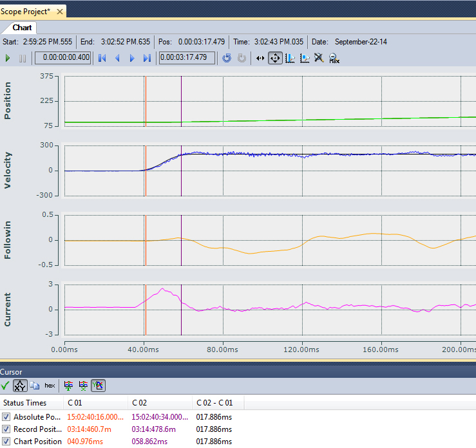
Task: Copy cursor values with the copy icon
Action: point(35,386)
